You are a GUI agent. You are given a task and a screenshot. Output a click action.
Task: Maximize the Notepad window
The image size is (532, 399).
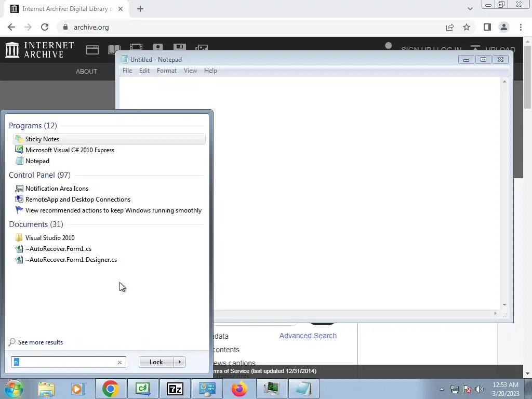[x=483, y=60]
